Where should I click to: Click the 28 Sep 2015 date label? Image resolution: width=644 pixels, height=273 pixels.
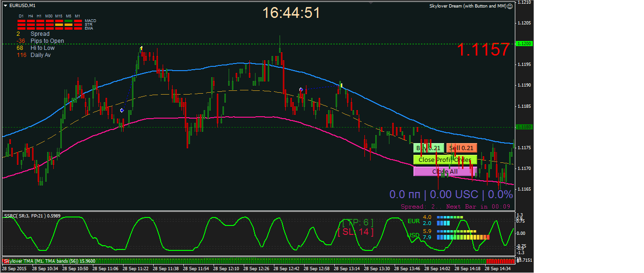[x=15, y=269]
